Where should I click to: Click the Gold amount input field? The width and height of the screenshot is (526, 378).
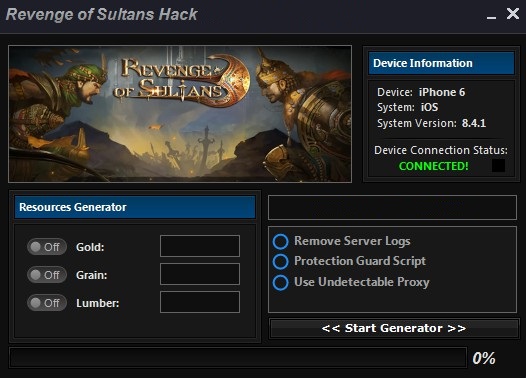click(x=200, y=246)
